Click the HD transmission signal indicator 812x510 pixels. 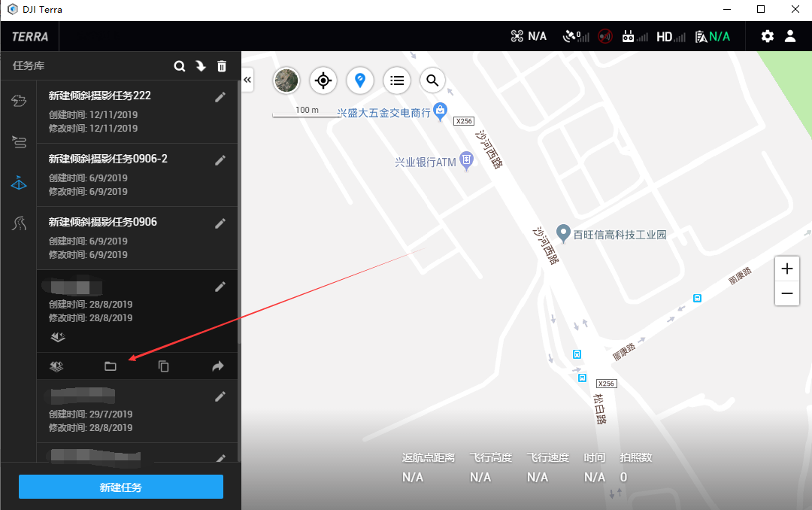(669, 35)
